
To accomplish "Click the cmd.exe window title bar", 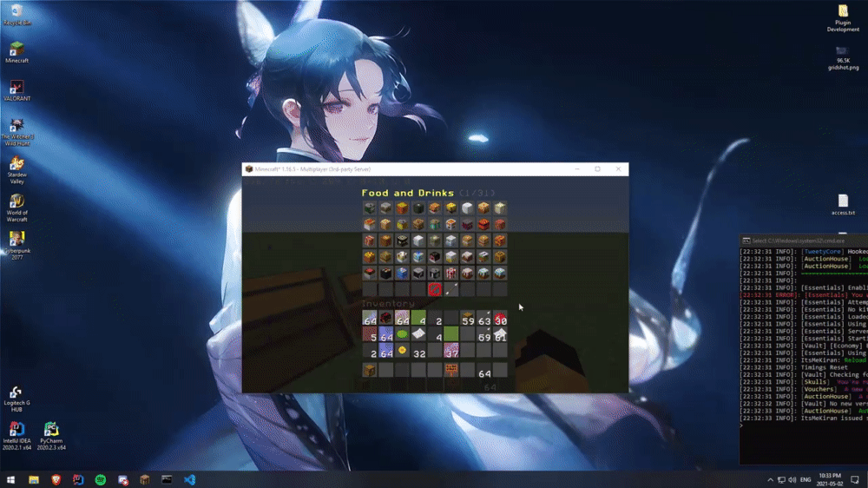I will [x=804, y=241].
